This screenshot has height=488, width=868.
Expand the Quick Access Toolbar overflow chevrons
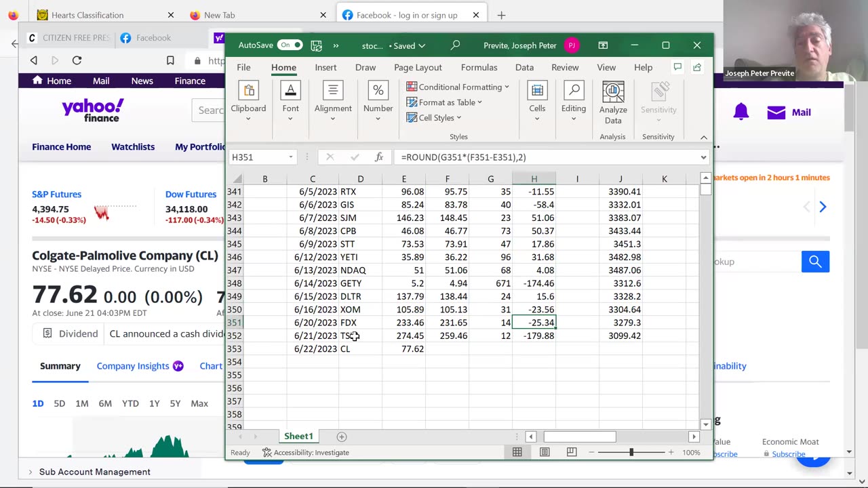point(336,45)
